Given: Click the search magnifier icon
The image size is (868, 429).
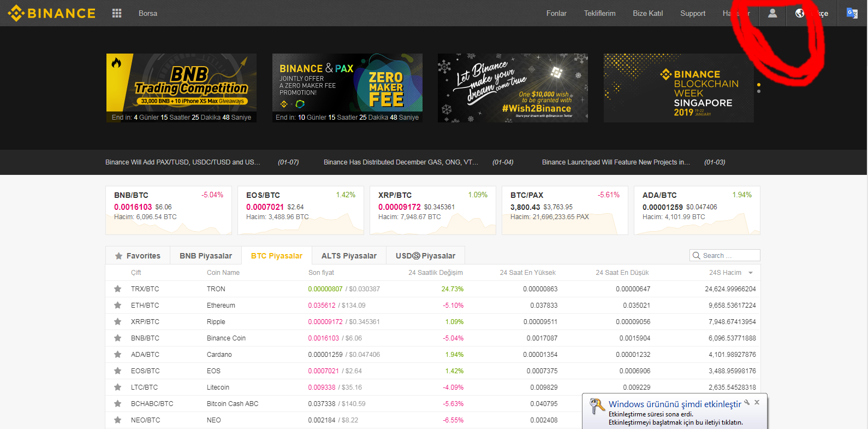Looking at the screenshot, I should [696, 255].
